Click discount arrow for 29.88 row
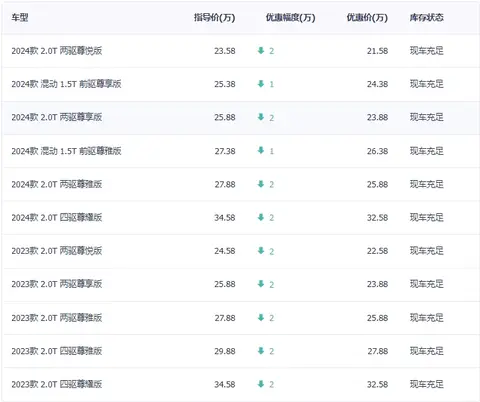Screen dimensions: 480x402 coord(261,351)
